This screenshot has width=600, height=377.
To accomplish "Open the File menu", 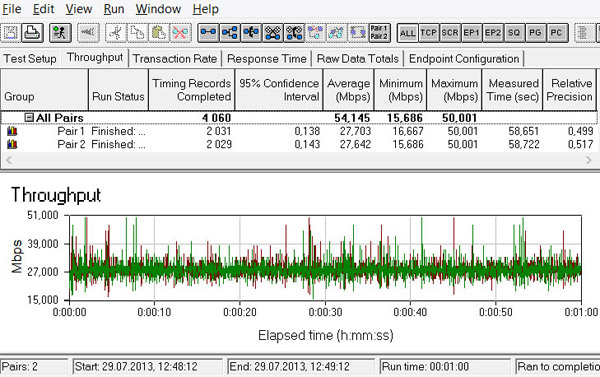I will (x=11, y=9).
